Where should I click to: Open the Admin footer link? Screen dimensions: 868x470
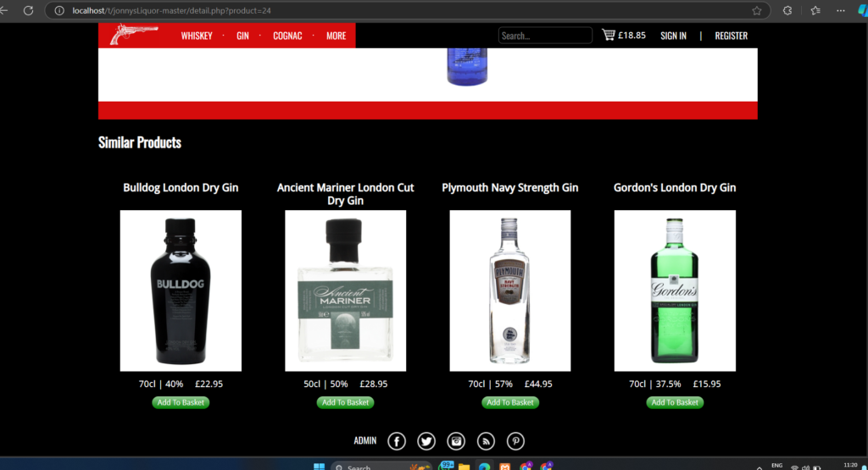(x=364, y=440)
